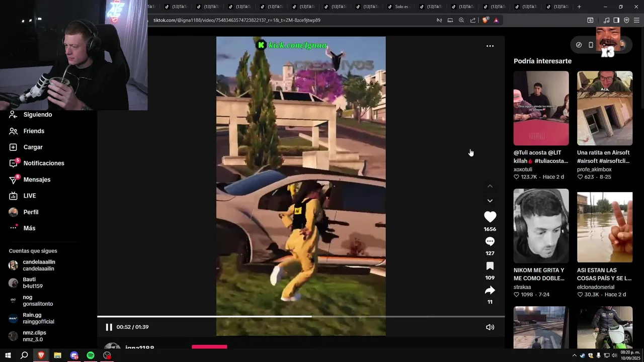
Task: Open profe_akimbox author link
Action: [x=594, y=169]
